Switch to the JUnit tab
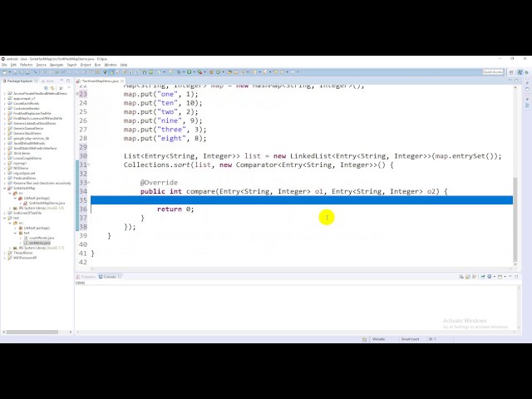The height and width of the screenshot is (399, 532). coord(47,81)
